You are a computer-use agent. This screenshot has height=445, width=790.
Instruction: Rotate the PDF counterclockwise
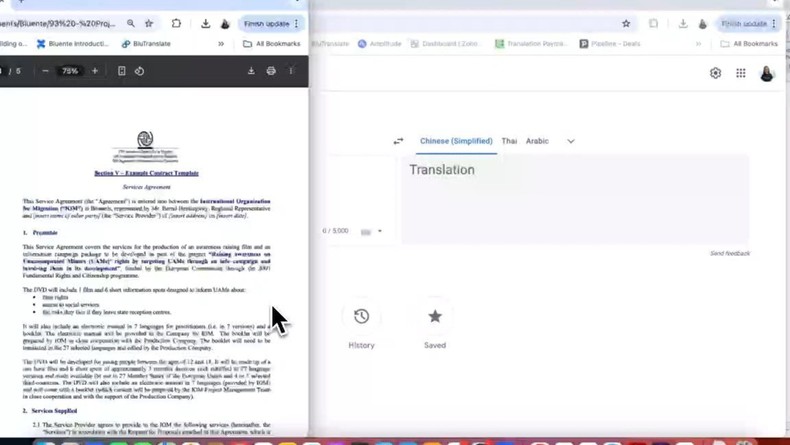pyautogui.click(x=139, y=71)
